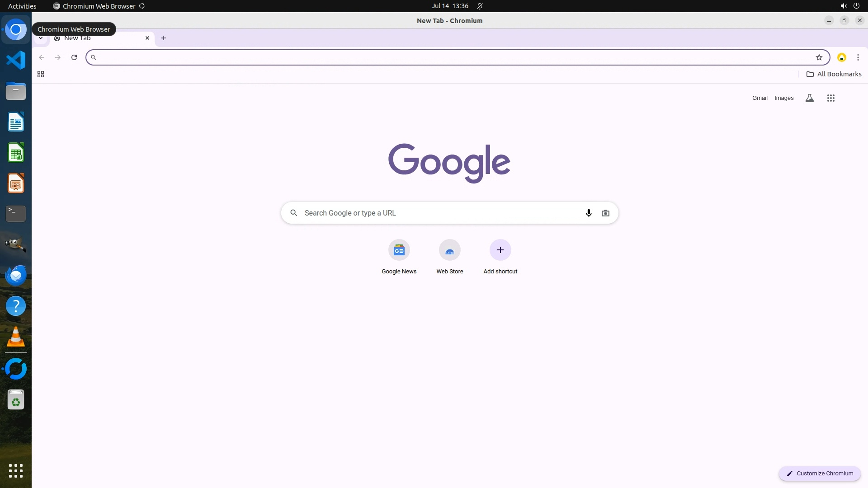Bookmark this tab with star icon
This screenshot has width=868, height=488.
tap(819, 57)
